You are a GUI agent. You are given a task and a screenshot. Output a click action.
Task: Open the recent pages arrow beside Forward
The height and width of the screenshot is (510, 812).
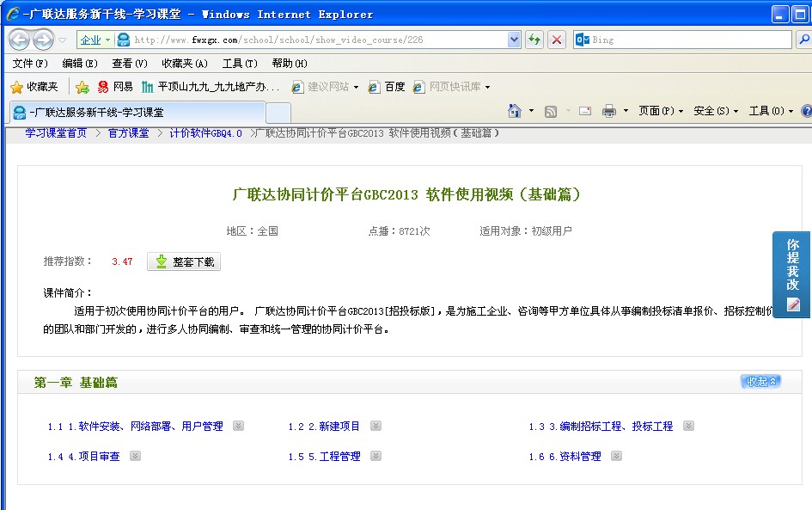tap(62, 40)
